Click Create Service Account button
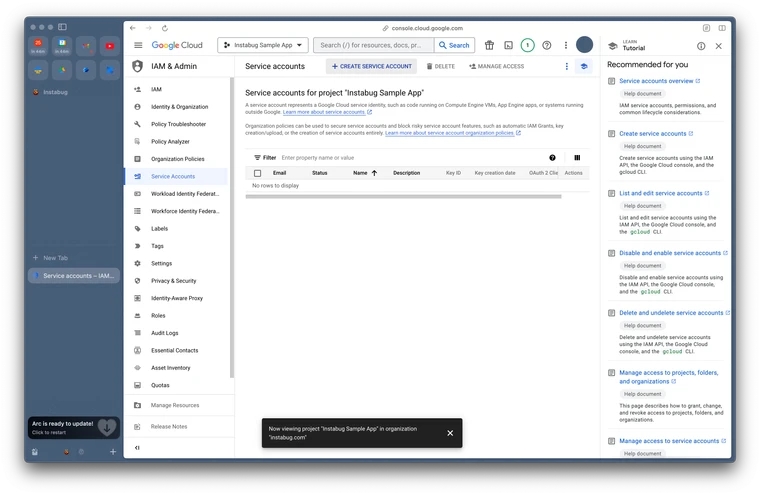Image resolution: width=760 pixels, height=495 pixels. coord(371,66)
